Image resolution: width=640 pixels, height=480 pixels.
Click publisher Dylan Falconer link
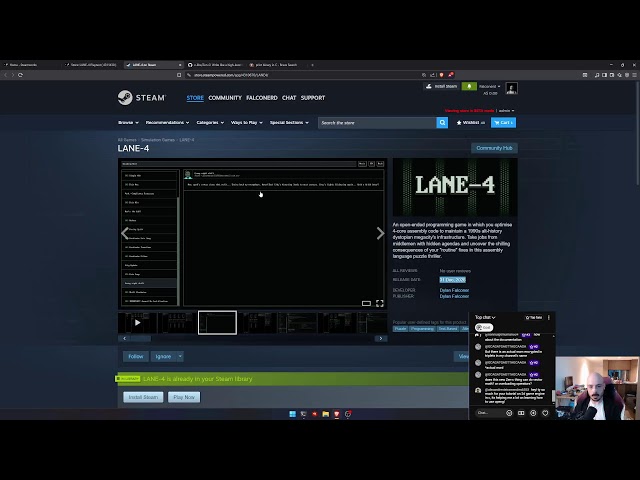coord(454,296)
